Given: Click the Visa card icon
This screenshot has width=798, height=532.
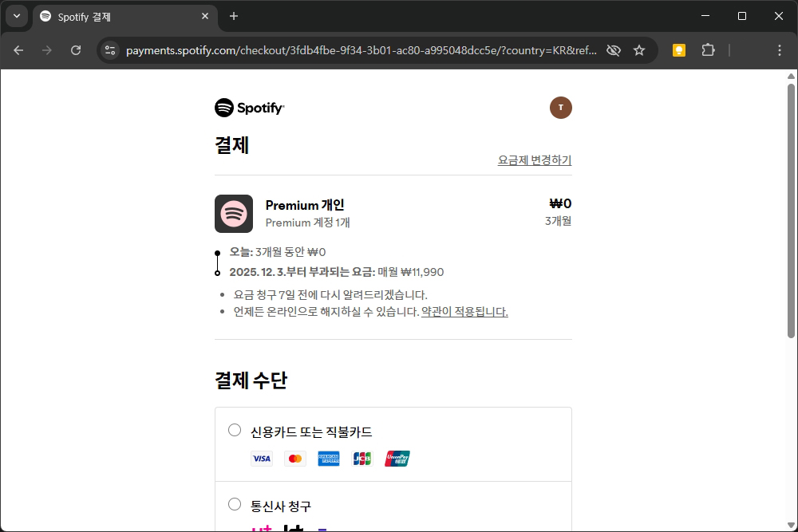Looking at the screenshot, I should click(x=262, y=459).
